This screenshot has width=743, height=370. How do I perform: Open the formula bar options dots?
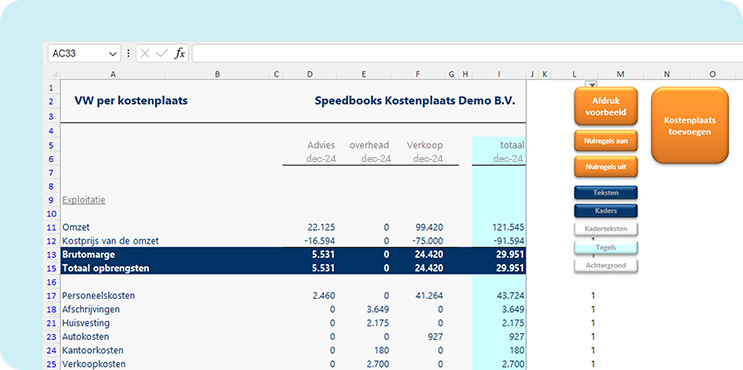(x=128, y=54)
